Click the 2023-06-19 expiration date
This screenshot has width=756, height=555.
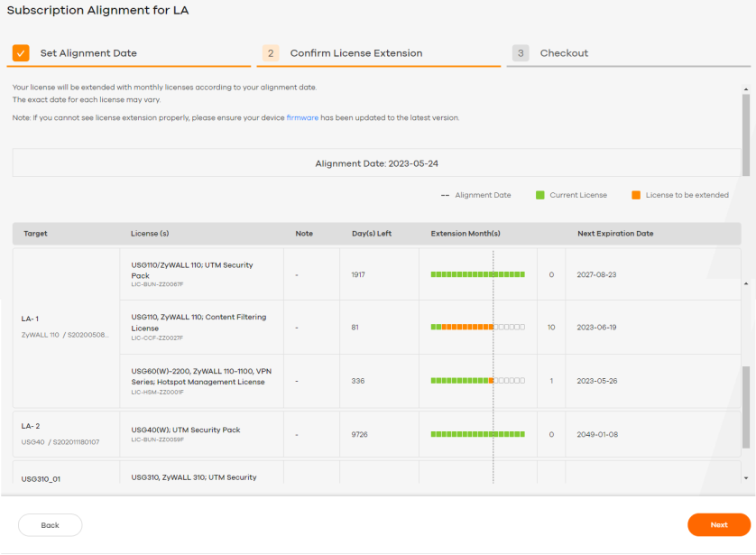coord(596,327)
